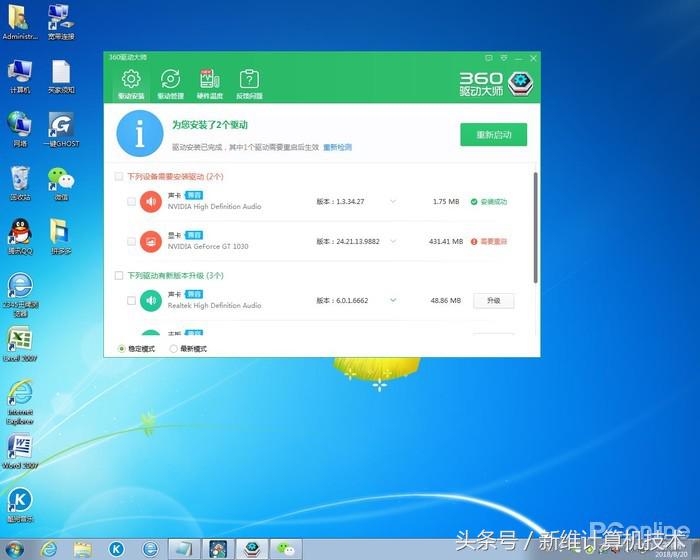Image resolution: width=700 pixels, height=560 pixels.
Task: Click 升级 for Realtek High Definition Audio
Action: tap(493, 301)
